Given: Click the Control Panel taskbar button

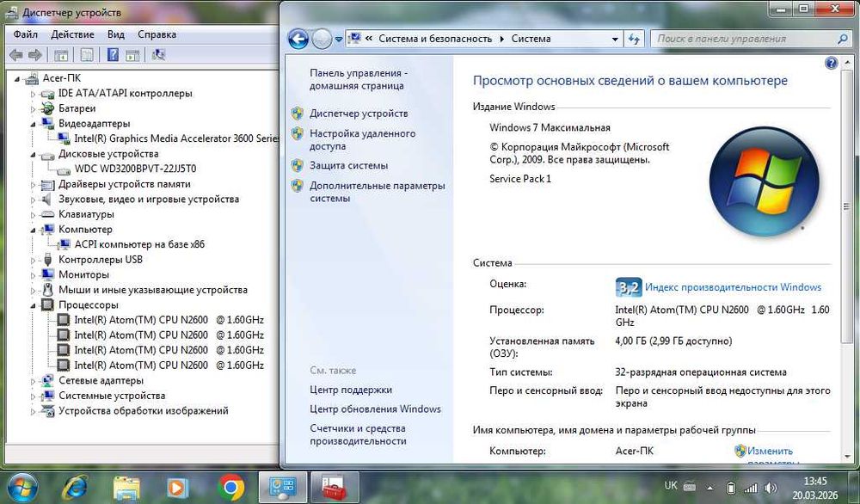Looking at the screenshot, I should tap(282, 488).
